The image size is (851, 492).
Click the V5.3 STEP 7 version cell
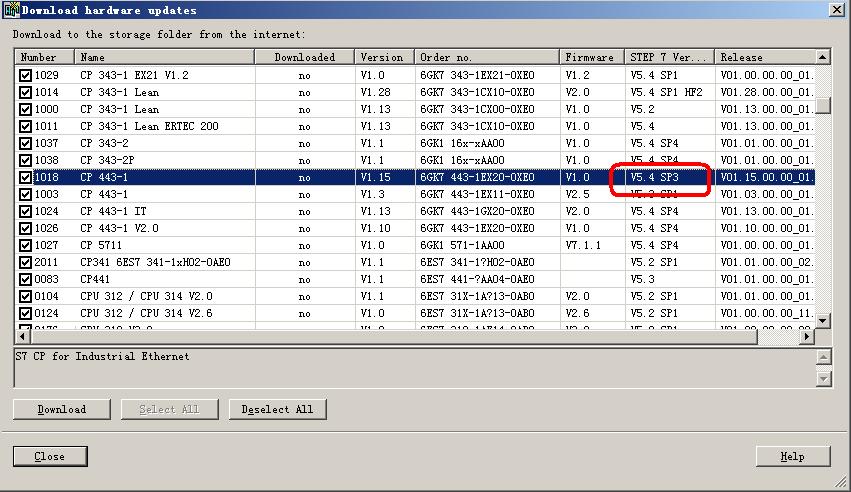[x=643, y=279]
